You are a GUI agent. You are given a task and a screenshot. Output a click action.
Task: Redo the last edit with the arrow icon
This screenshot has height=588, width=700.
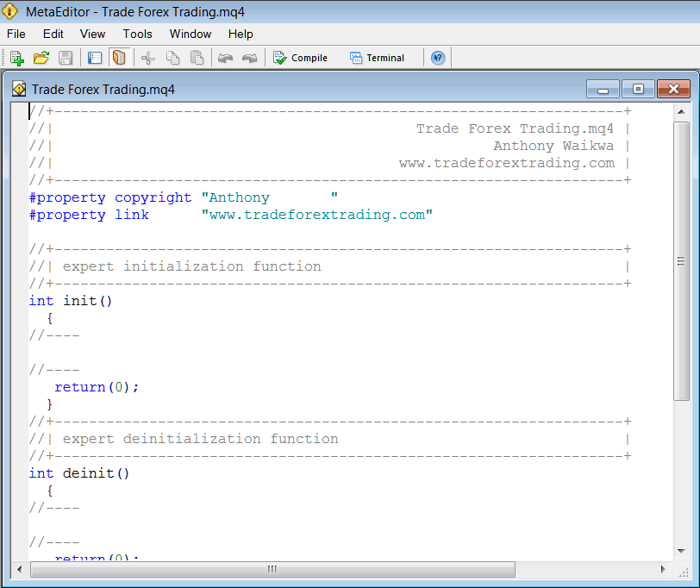click(250, 57)
